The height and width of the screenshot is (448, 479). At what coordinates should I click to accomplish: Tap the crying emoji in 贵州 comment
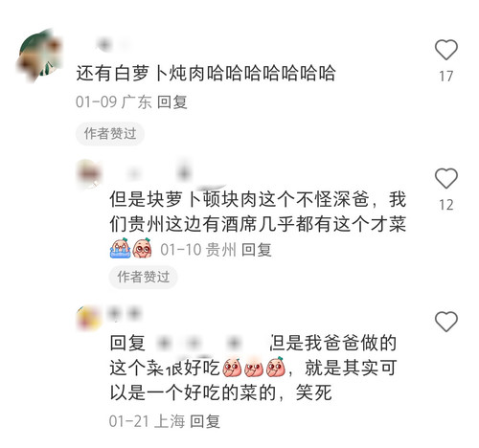point(121,248)
